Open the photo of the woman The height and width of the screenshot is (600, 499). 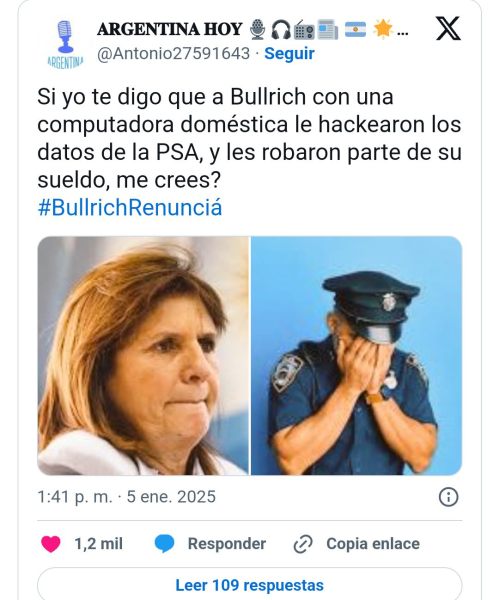tap(143, 356)
